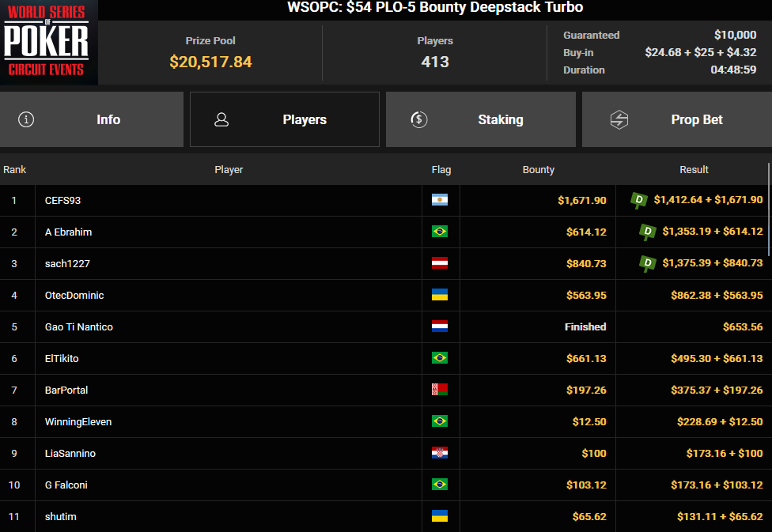Select player name WinningEleven

point(78,422)
